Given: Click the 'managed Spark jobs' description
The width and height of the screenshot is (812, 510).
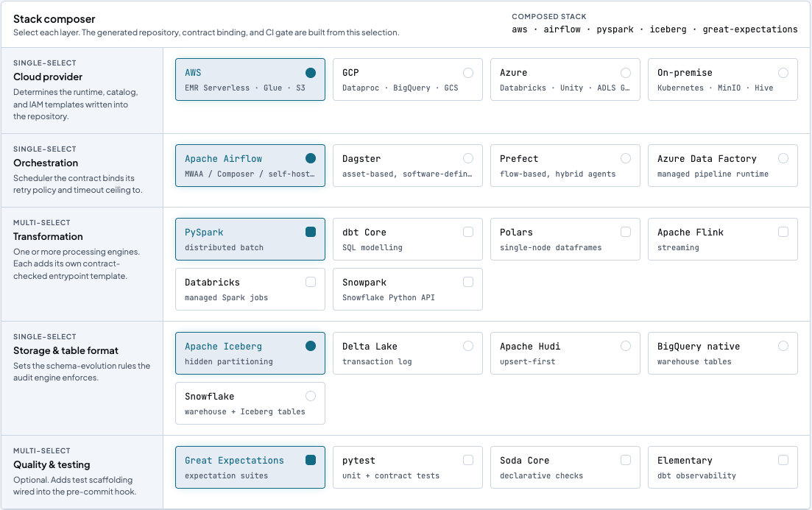Looking at the screenshot, I should 226,298.
